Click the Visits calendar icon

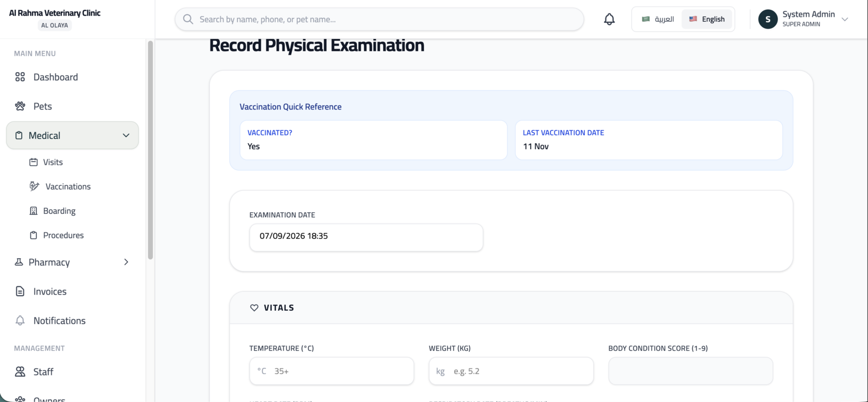coord(34,162)
